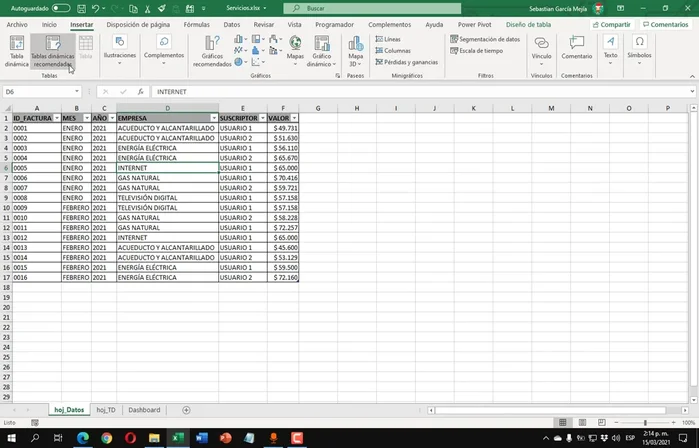Open the VALOR column filter dropdown
Screen dimensions: 699x448
pos(294,118)
